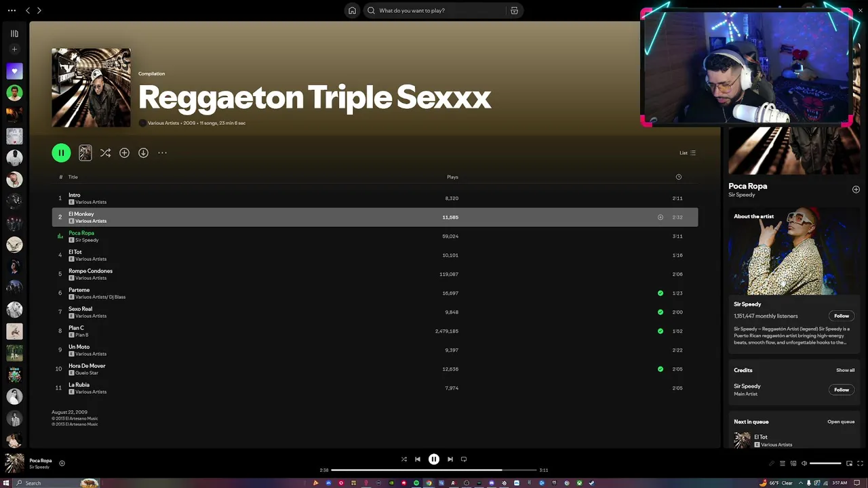Create a new playlist with plus icon
The image size is (868, 488).
point(14,49)
